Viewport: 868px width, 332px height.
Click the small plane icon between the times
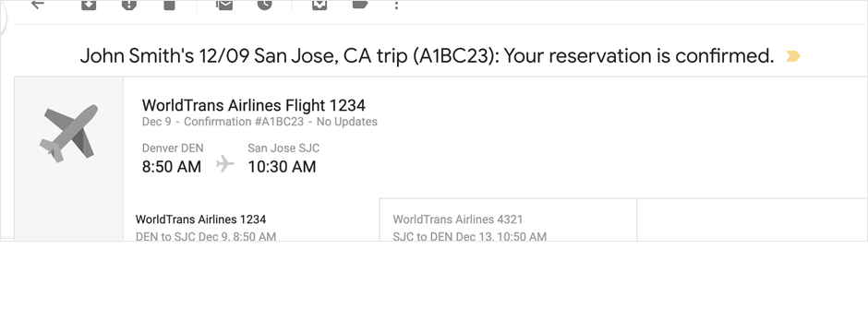point(225,164)
